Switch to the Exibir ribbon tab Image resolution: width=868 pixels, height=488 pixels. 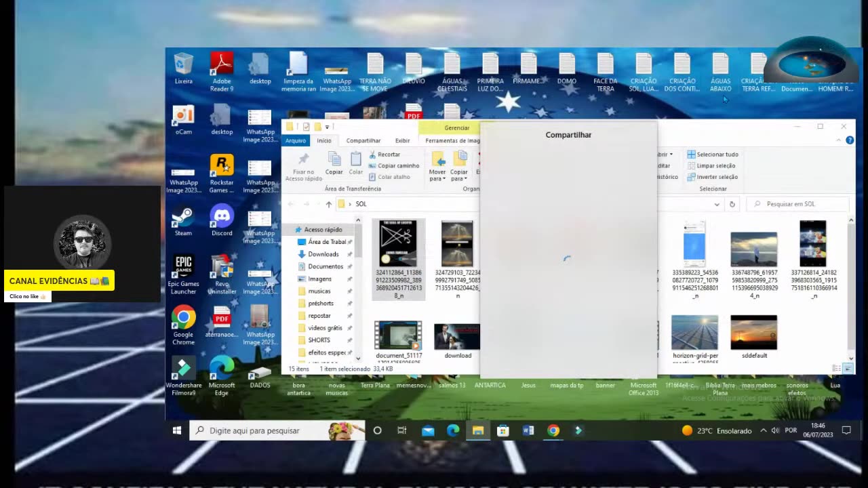pyautogui.click(x=403, y=141)
